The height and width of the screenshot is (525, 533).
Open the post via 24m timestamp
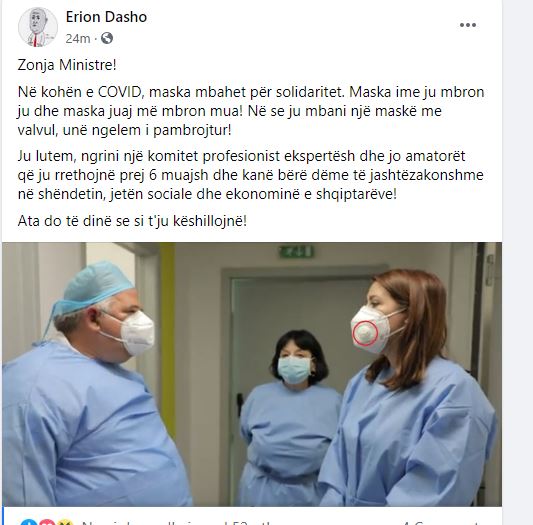(78, 38)
